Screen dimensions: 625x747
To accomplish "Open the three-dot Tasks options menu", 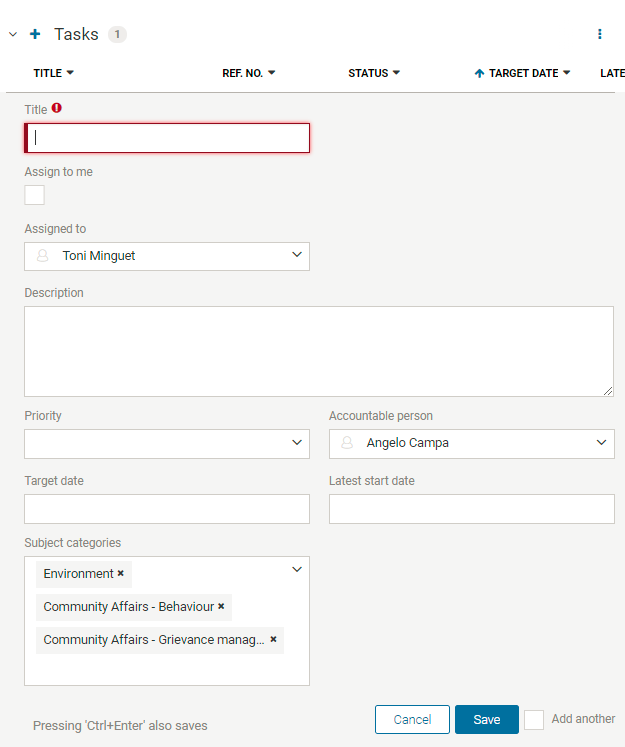I will (x=599, y=34).
